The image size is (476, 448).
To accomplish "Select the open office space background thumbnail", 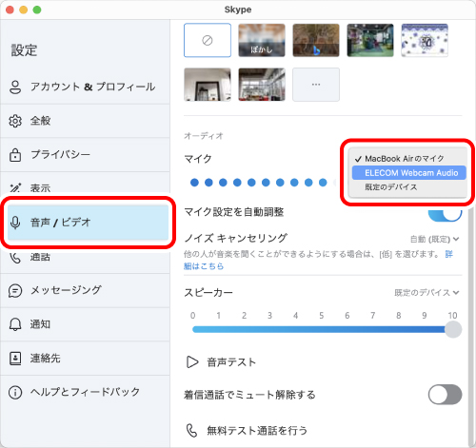I will tap(262, 85).
